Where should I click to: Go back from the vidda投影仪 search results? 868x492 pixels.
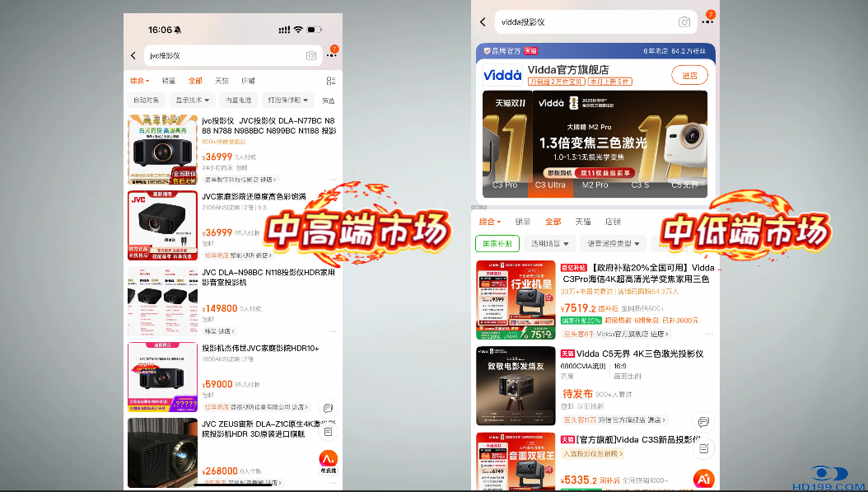point(483,22)
